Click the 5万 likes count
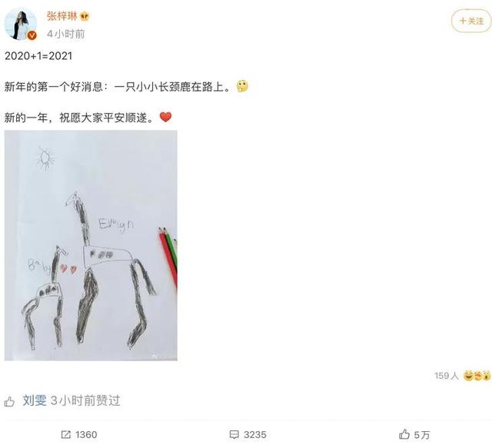 pos(422,435)
